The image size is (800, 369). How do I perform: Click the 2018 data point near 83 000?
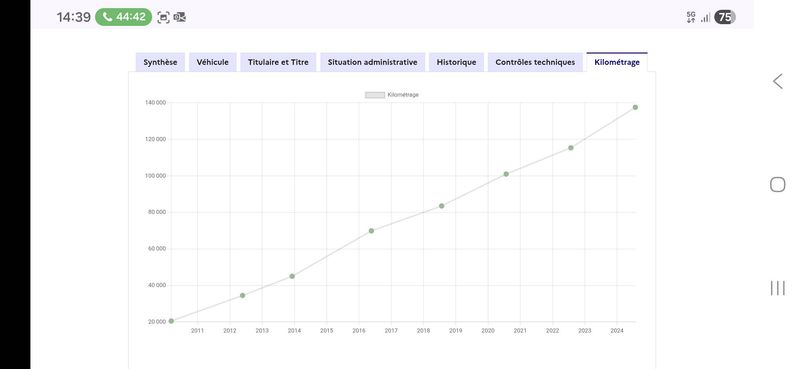(x=442, y=206)
